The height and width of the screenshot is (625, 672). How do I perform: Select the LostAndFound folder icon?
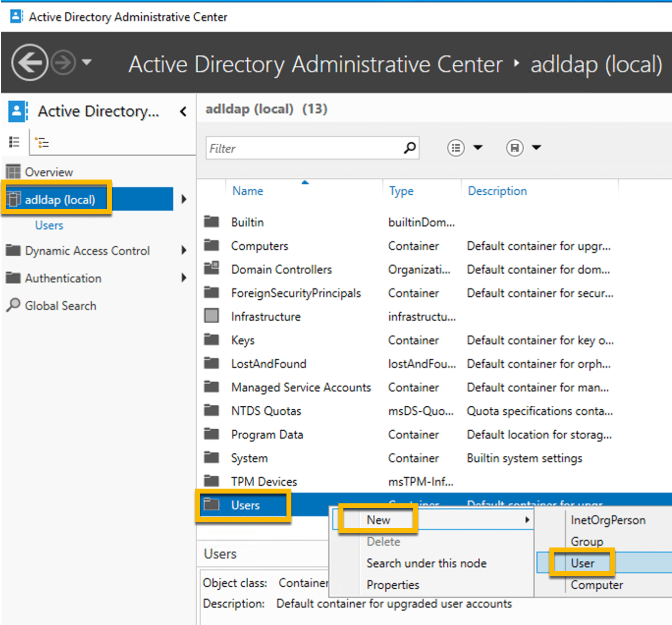(211, 363)
